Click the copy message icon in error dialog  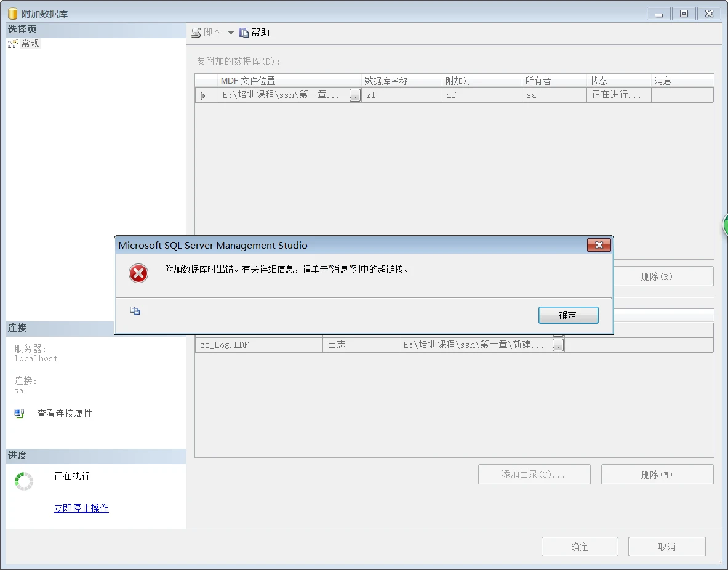tap(135, 311)
